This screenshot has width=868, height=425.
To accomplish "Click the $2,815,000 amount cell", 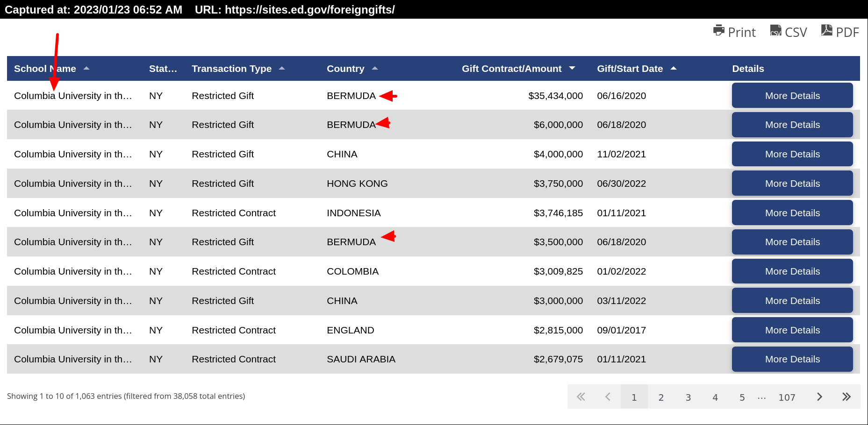I will 558,330.
